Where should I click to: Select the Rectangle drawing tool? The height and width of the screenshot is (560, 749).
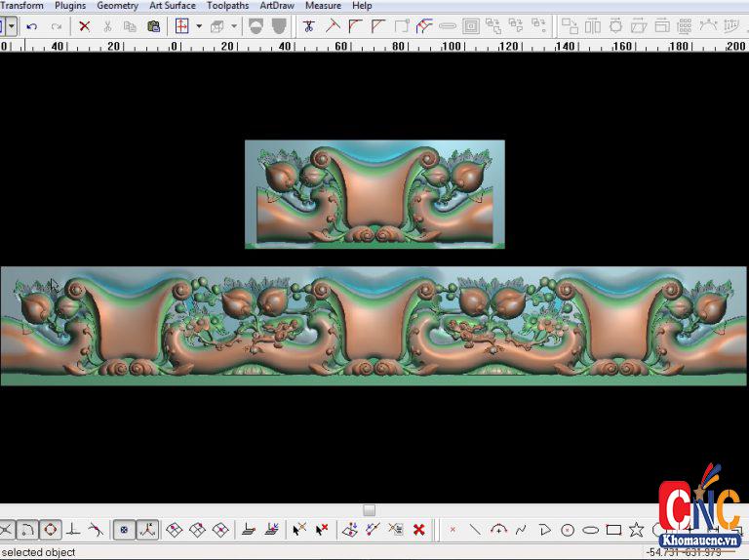[x=613, y=530]
